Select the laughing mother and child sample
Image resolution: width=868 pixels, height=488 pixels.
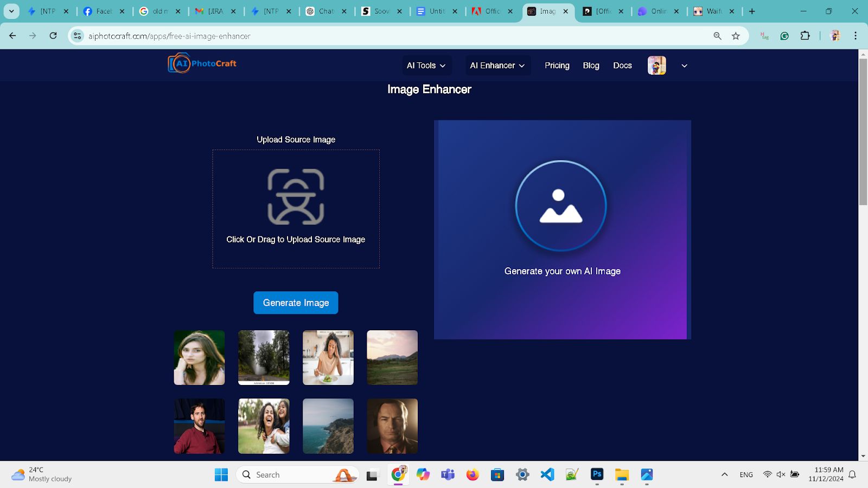tap(264, 426)
